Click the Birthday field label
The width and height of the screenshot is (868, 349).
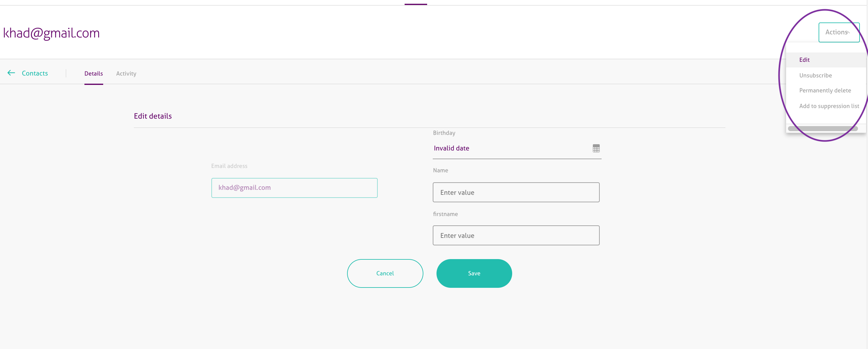[444, 133]
